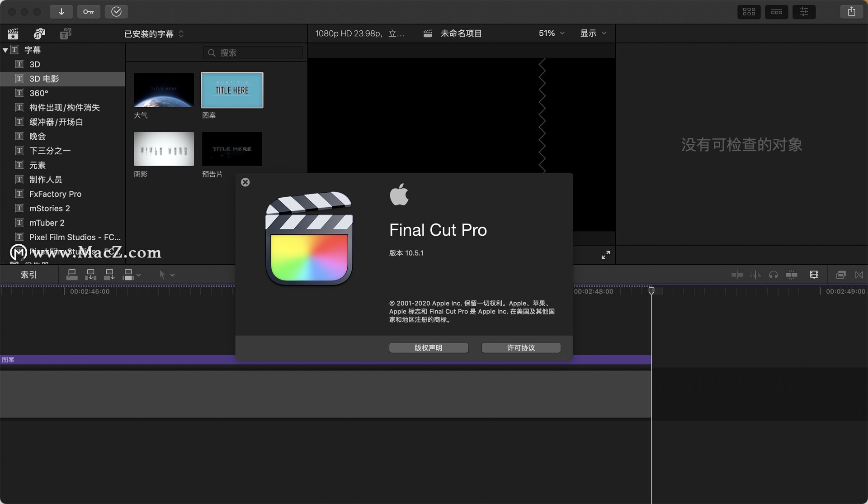Toggle timeline snapping icon
This screenshot has height=504, width=868.
point(792,275)
